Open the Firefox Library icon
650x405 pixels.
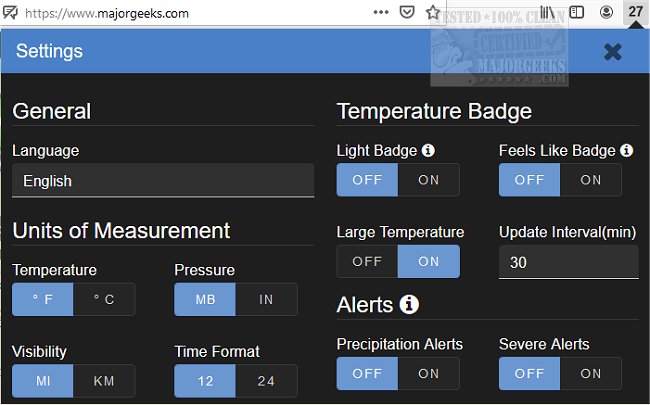[x=550, y=13]
